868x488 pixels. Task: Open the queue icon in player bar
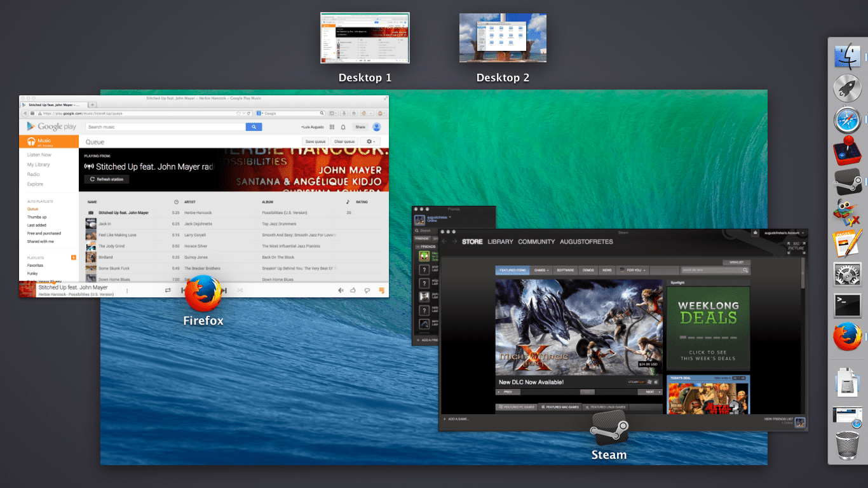coord(382,290)
